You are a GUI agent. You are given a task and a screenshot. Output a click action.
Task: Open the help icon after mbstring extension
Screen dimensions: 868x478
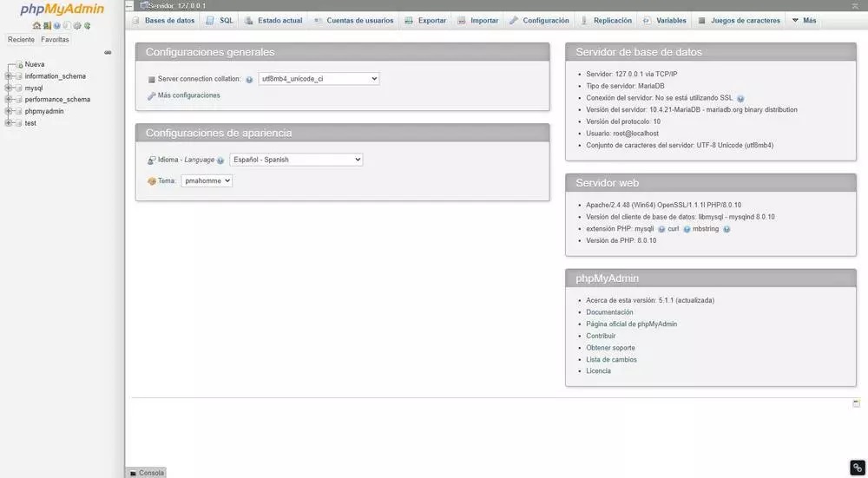(x=727, y=229)
